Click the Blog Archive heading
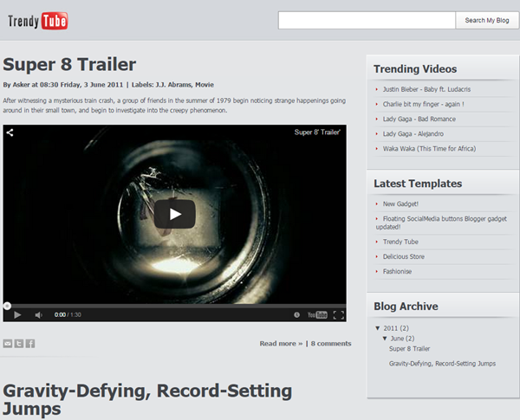Viewport: 520px width, 420px height. (x=406, y=307)
